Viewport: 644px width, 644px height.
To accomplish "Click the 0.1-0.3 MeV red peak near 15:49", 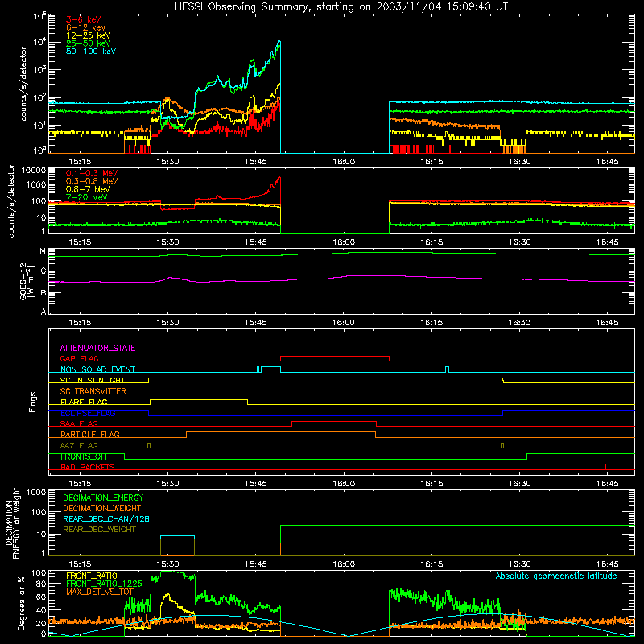I will click(x=279, y=178).
